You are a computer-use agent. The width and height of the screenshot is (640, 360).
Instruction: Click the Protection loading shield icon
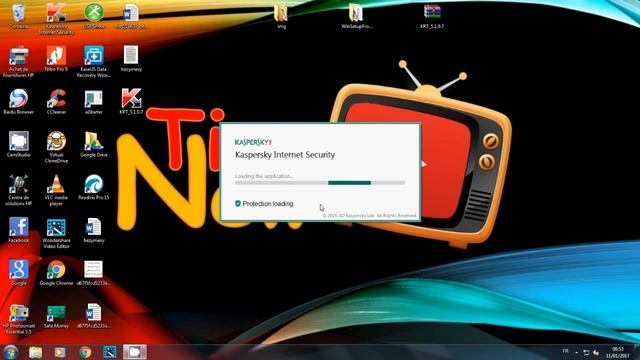point(238,203)
